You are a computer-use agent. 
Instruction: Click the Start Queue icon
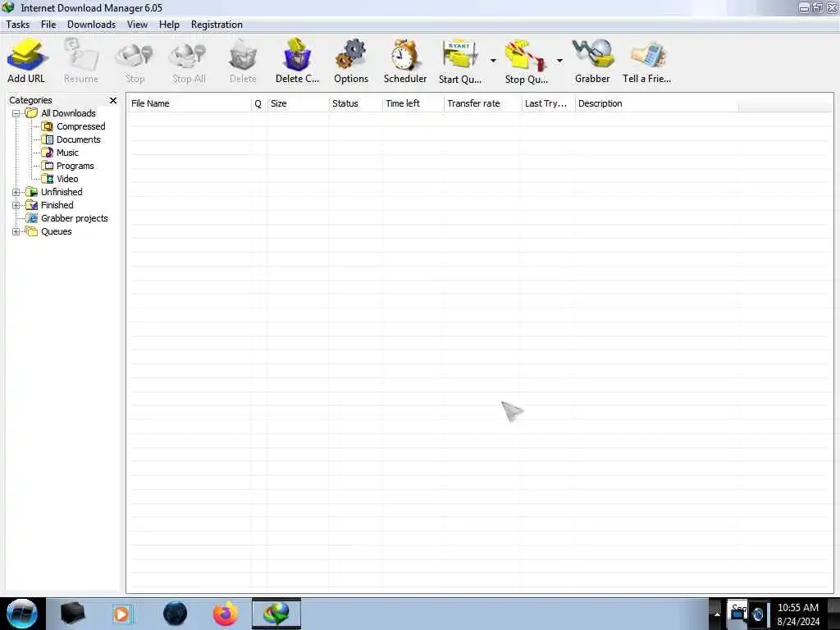click(460, 61)
